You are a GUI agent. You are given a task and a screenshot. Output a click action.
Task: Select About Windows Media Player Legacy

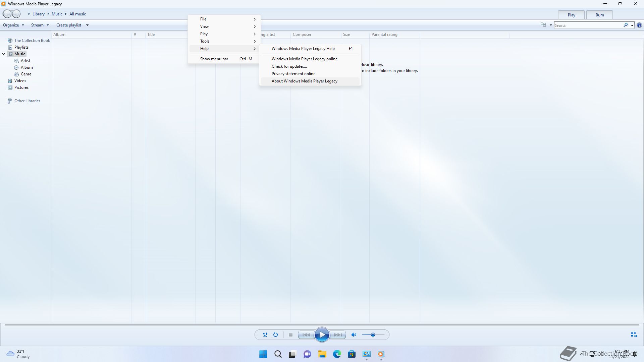[x=310, y=81]
